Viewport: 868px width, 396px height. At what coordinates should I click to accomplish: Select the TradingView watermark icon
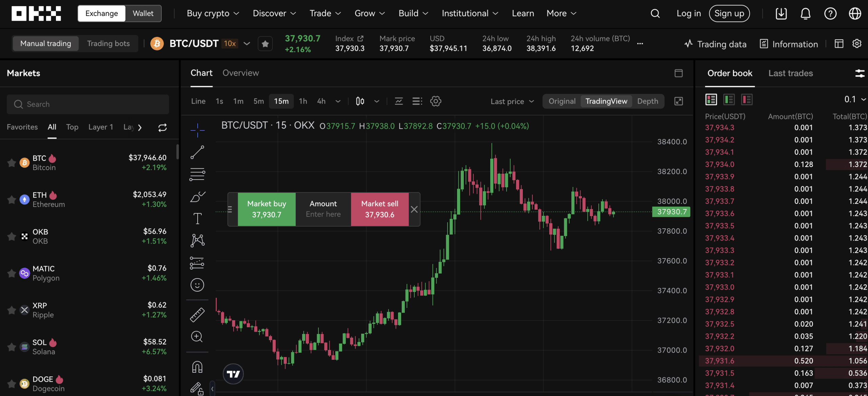point(233,373)
